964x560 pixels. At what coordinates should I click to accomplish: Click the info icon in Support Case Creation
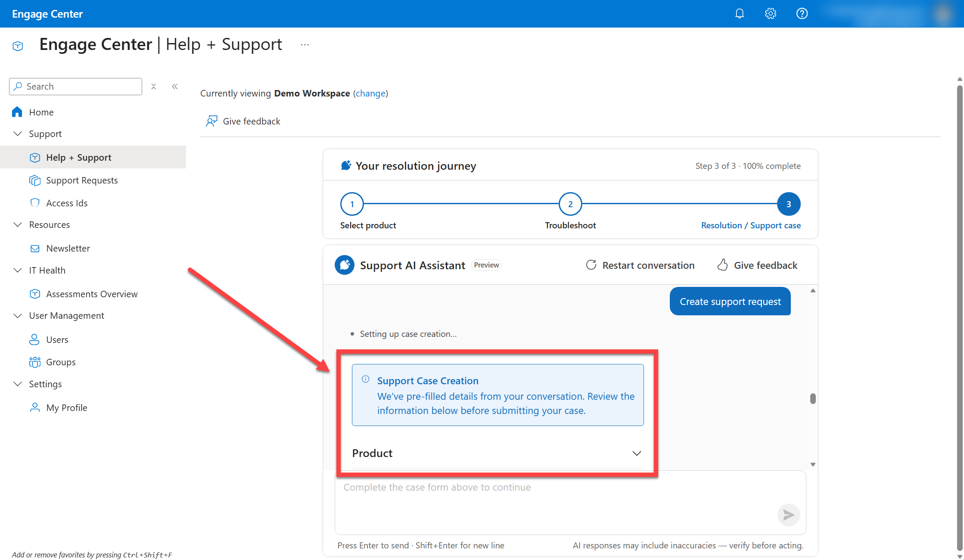[366, 379]
